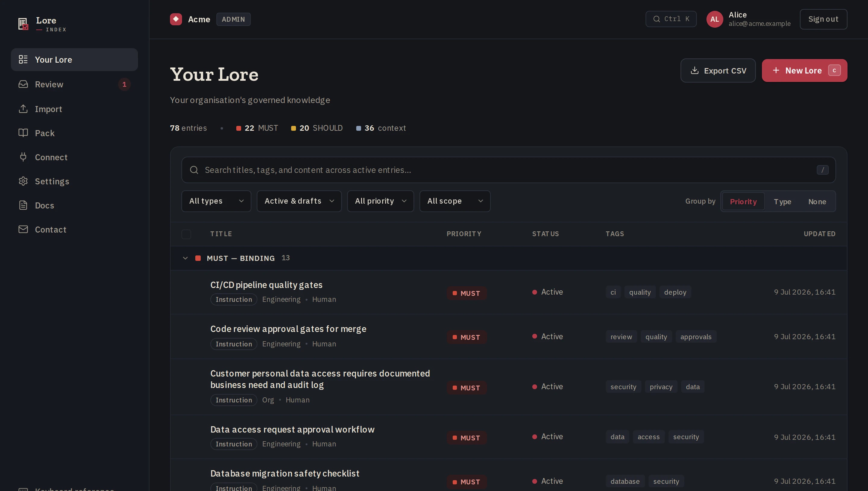The width and height of the screenshot is (868, 491).
Task: Click the C shortcut key badge
Action: (x=834, y=70)
